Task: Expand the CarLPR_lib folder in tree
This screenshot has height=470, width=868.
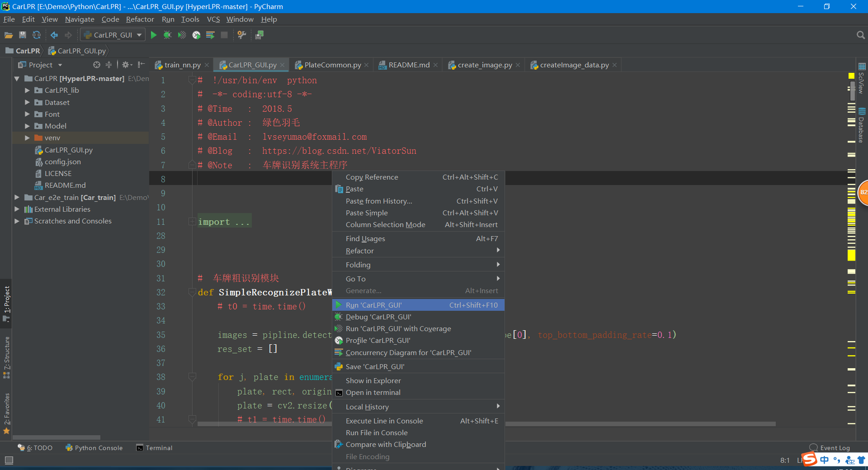Action: [28, 90]
